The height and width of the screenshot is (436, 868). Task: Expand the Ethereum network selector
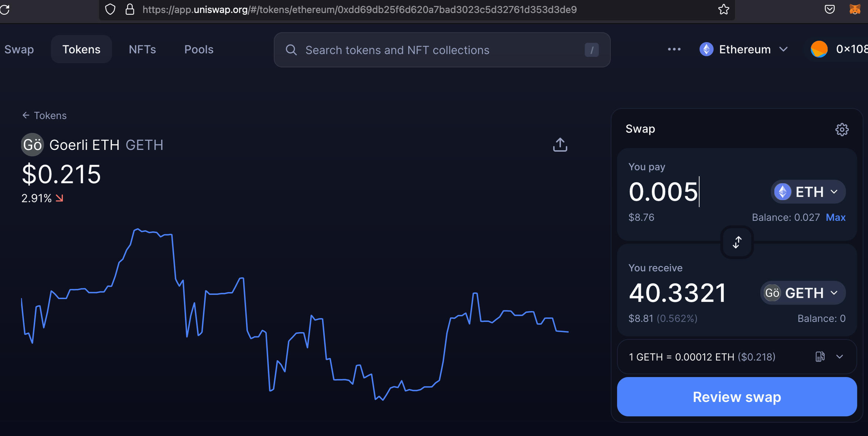pos(744,49)
